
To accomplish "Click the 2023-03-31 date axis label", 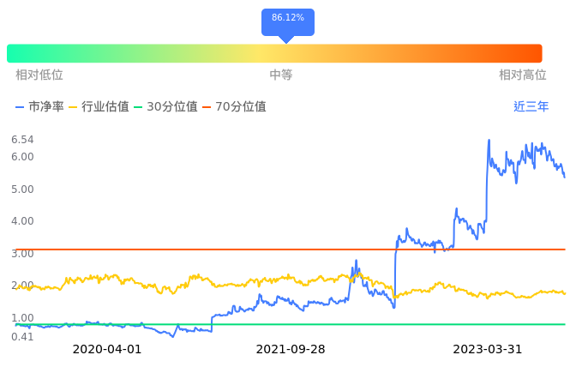I will pyautogui.click(x=487, y=350).
